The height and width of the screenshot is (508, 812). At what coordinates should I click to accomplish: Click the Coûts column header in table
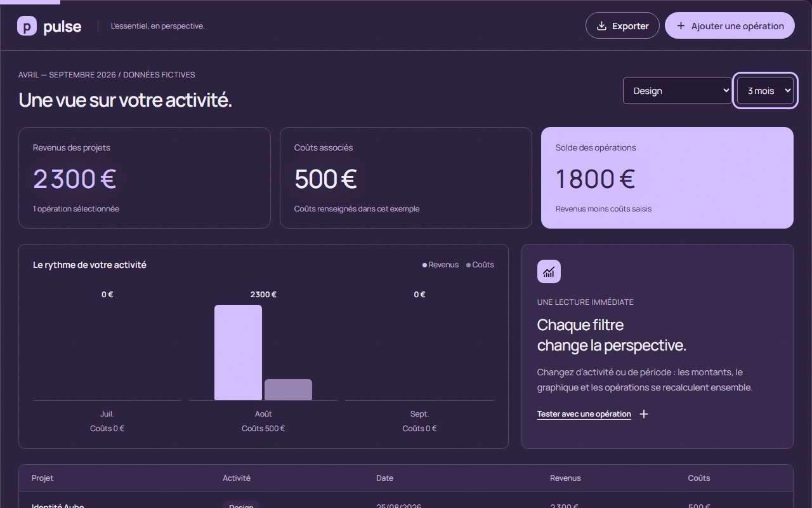(x=699, y=478)
